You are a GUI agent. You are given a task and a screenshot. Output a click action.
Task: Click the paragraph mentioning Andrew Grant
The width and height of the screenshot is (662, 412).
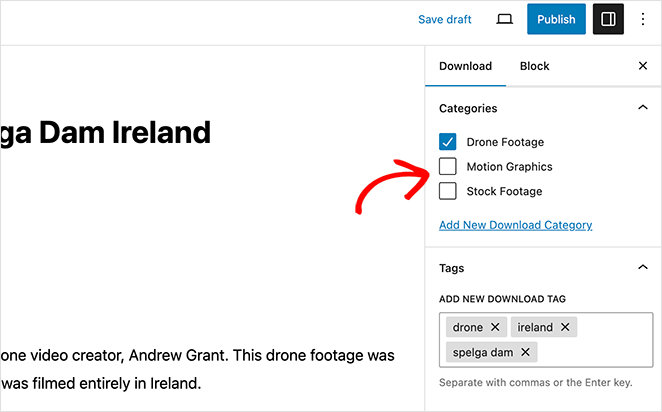197,369
